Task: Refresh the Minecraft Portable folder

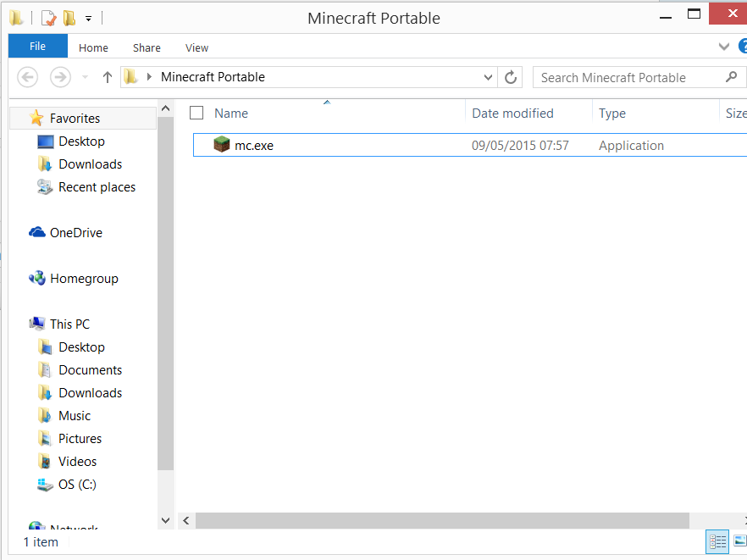Action: click(x=510, y=77)
